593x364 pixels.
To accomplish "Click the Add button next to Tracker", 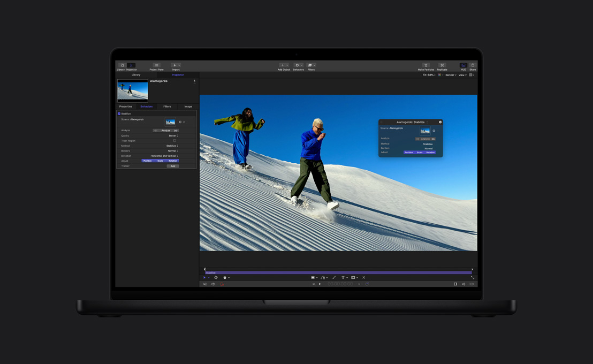I will pyautogui.click(x=173, y=166).
